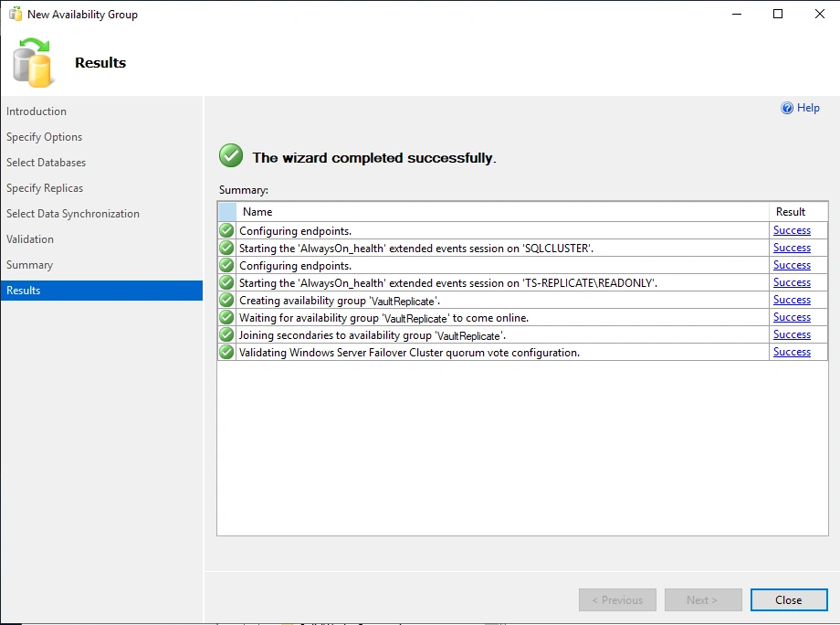The height and width of the screenshot is (625, 840).
Task: Open the Introduction wizard page
Action: pos(37,111)
